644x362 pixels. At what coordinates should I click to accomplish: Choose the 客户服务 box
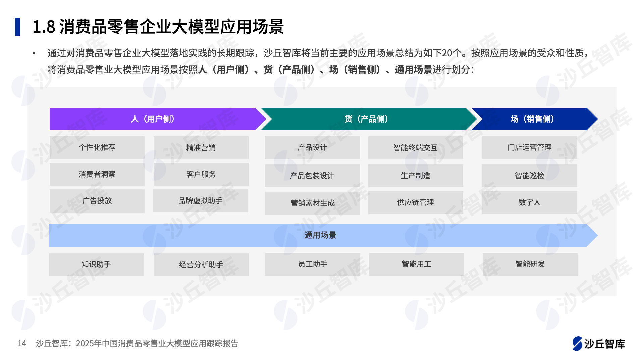click(201, 174)
